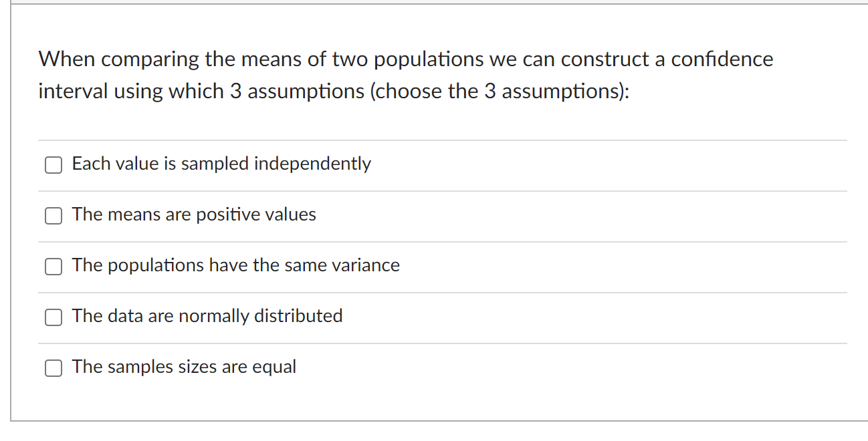Image resolution: width=868 pixels, height=441 pixels.
Task: Click the label 'The samples sizes are equal'
Action: click(184, 367)
